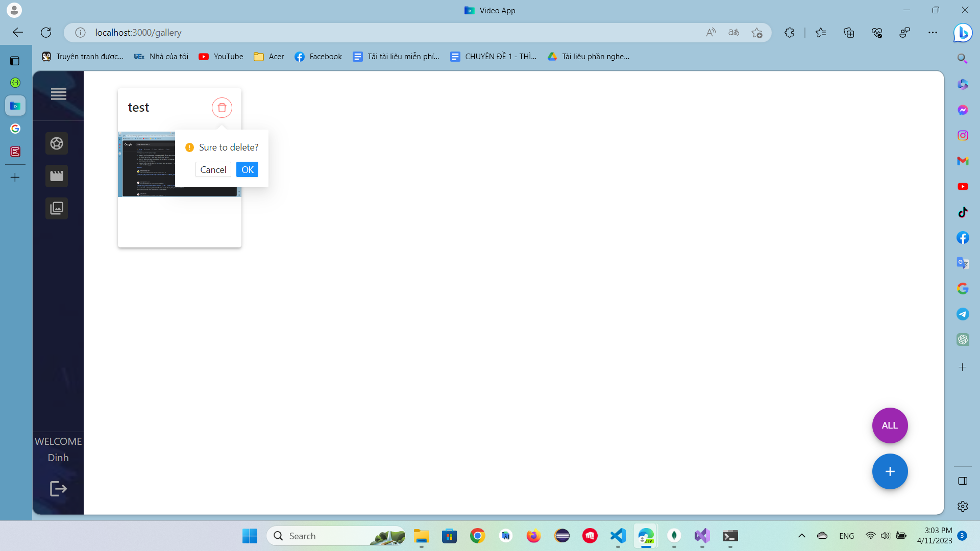Open the test card screenshot thumbnail

coord(147,164)
